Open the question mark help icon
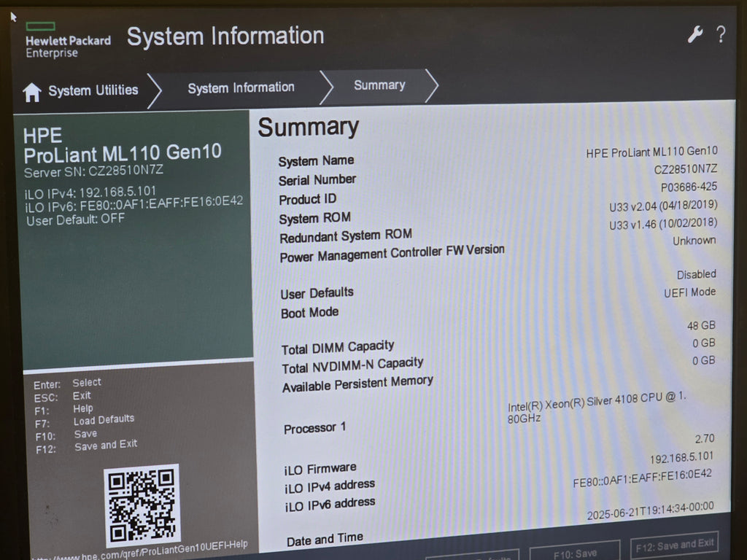The width and height of the screenshot is (747, 560). pos(721,34)
